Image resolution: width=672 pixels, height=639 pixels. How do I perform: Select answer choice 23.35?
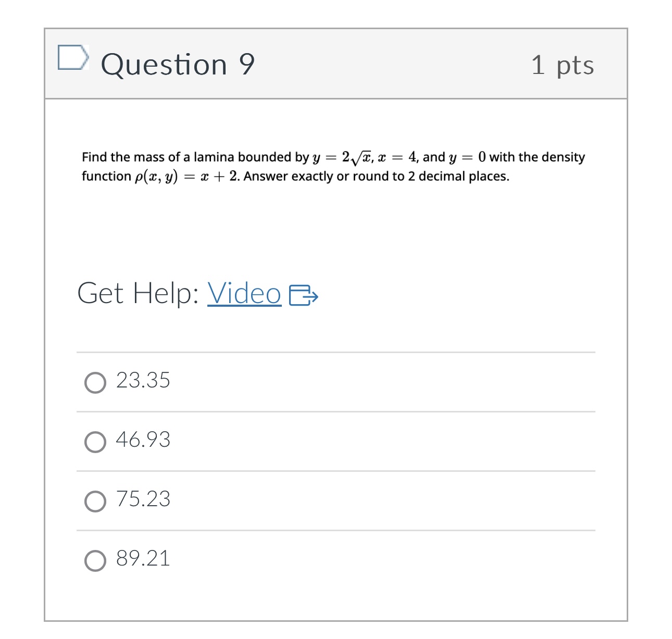point(143,381)
